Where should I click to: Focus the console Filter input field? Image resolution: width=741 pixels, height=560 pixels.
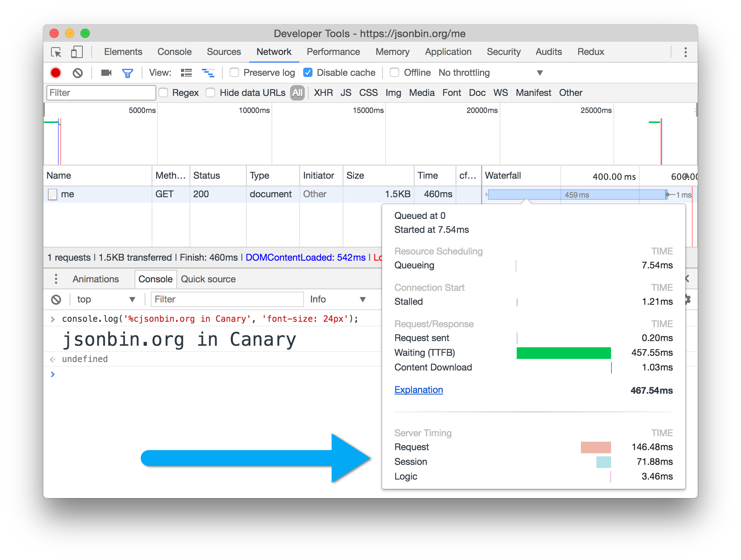pos(227,299)
